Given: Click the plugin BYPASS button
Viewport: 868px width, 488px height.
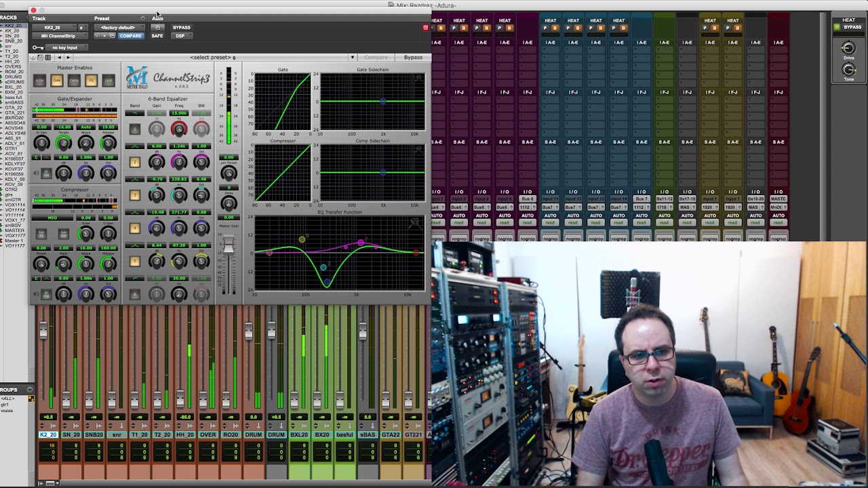Looking at the screenshot, I should (181, 28).
